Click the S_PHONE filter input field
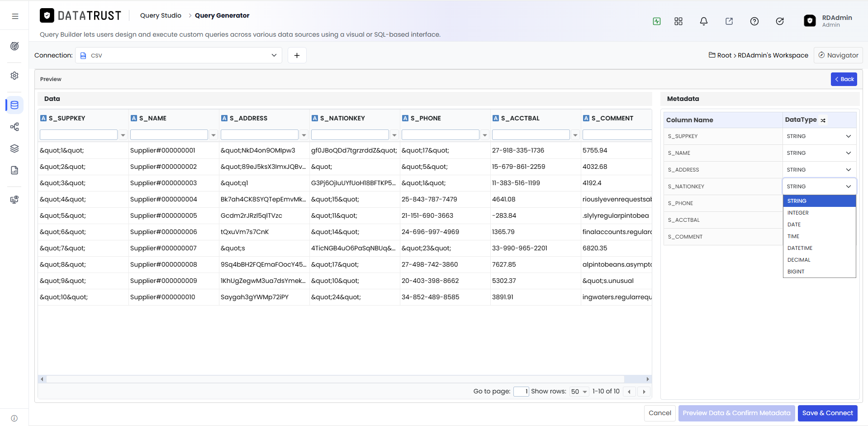This screenshot has width=868, height=426. [441, 135]
